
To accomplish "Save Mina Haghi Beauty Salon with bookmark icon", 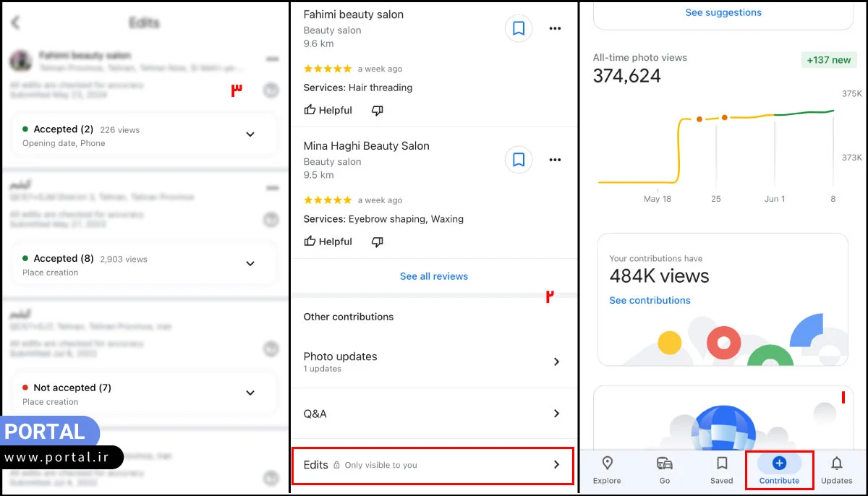I will tap(518, 160).
